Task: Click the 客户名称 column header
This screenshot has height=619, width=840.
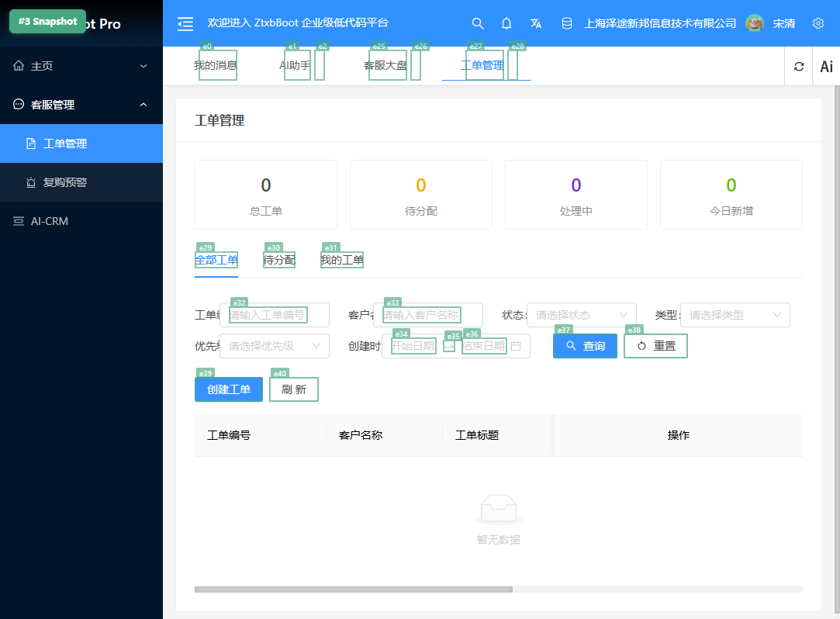Action: (x=385, y=435)
